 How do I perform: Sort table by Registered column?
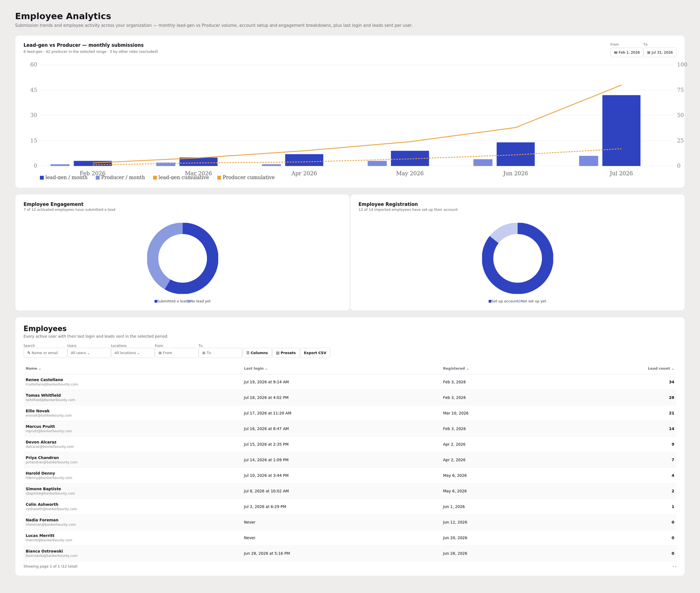456,369
